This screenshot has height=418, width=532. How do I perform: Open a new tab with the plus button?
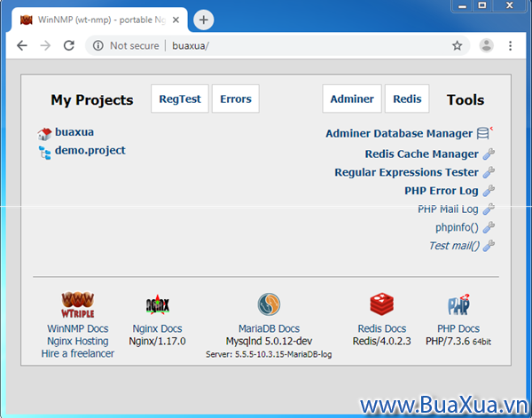[x=204, y=20]
